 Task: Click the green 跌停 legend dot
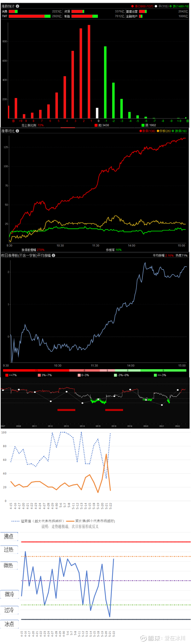click(174, 131)
